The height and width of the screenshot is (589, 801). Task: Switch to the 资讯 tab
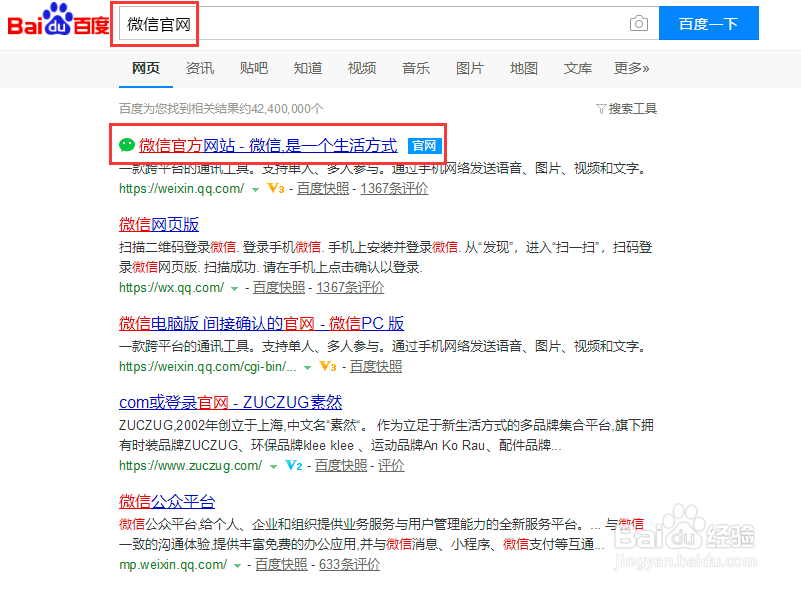[200, 68]
